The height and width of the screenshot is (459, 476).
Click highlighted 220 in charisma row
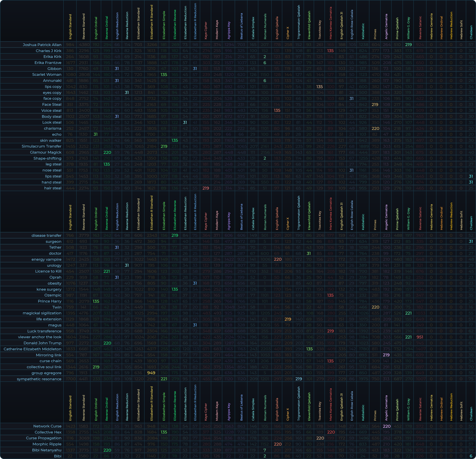(375, 128)
